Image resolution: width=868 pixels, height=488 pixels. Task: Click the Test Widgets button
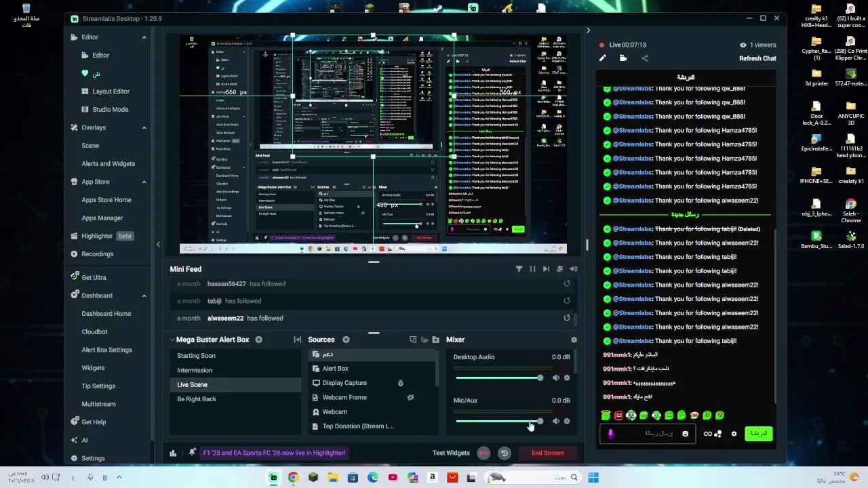coord(451,453)
